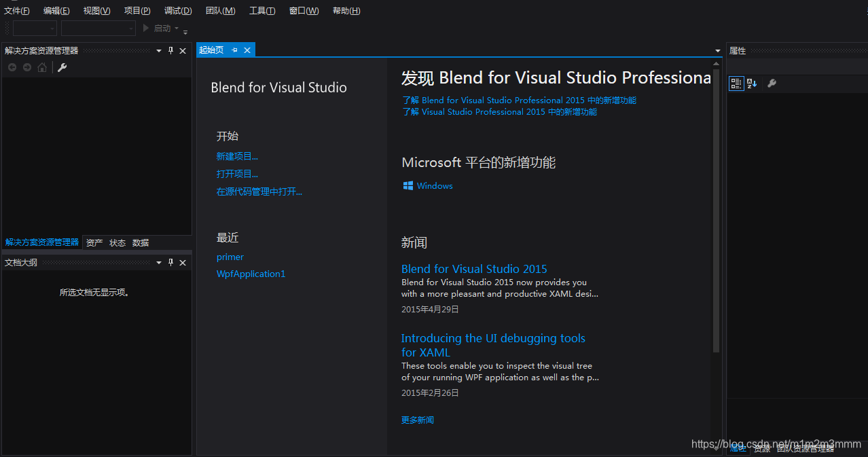Screen dimensions: 868x457
Task: Open the 帮助(H) menu
Action: point(346,11)
